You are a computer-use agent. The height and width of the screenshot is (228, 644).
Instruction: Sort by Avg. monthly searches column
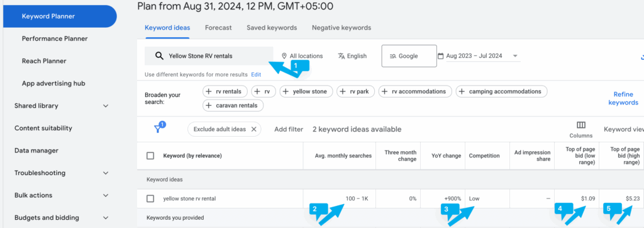pyautogui.click(x=343, y=156)
